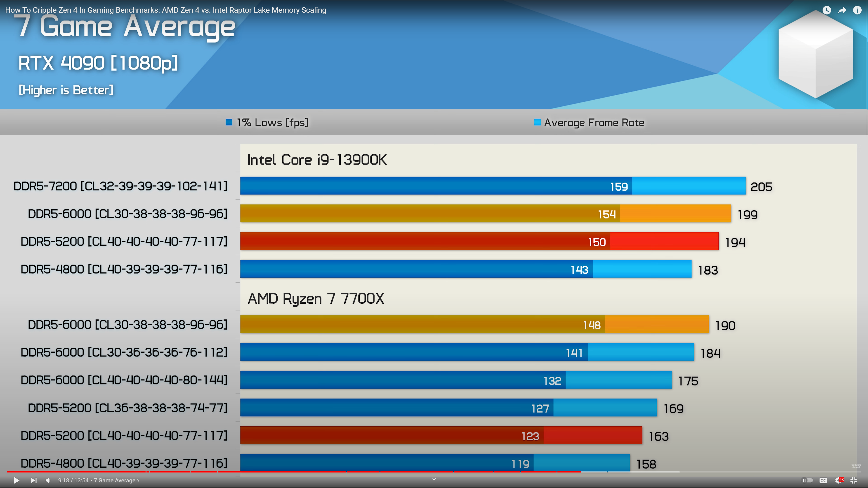Expand the down chevron below the progress bar
This screenshot has width=868, height=488.
(x=434, y=479)
